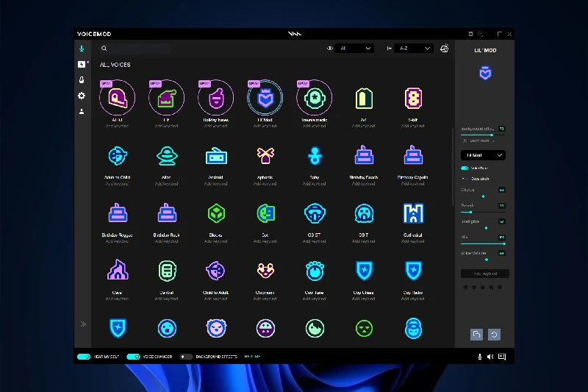The width and height of the screenshot is (588, 392).
Task: Toggle the Voice Changer switch
Action: coord(133,357)
